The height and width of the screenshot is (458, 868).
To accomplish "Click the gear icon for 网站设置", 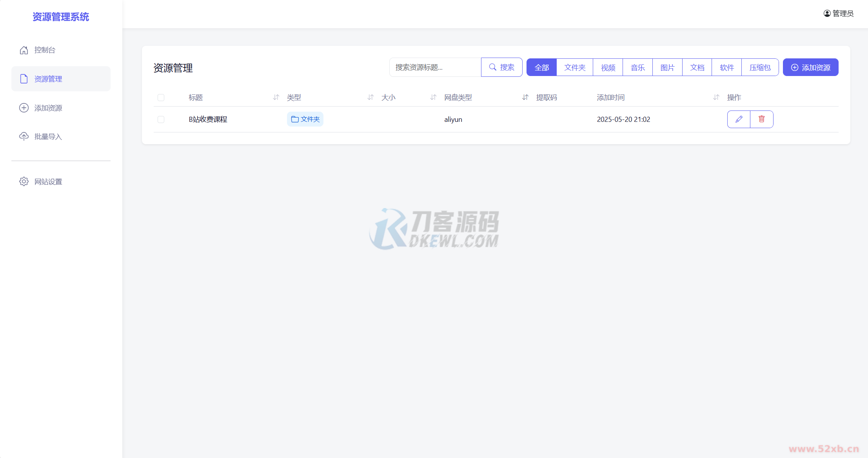I will 24,181.
